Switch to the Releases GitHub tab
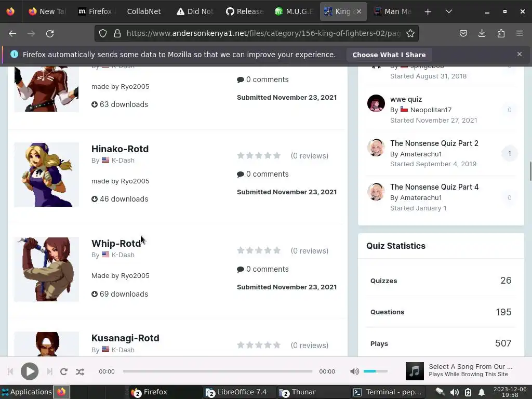Viewport: 532px width, 399px height. pyautogui.click(x=245, y=11)
